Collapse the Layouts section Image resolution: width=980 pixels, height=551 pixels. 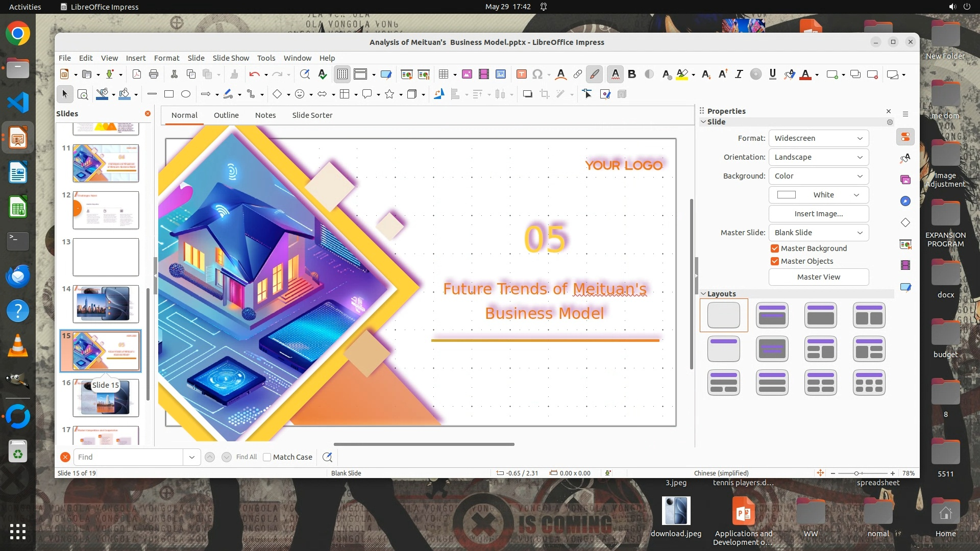pos(704,294)
